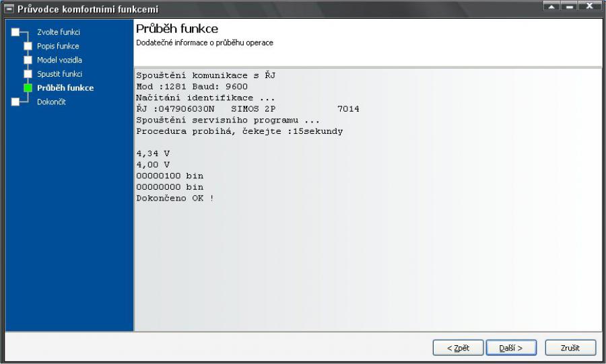The height and width of the screenshot is (364, 606).
Task: Select the highlighted Průběh funkce step
Action: pos(65,87)
